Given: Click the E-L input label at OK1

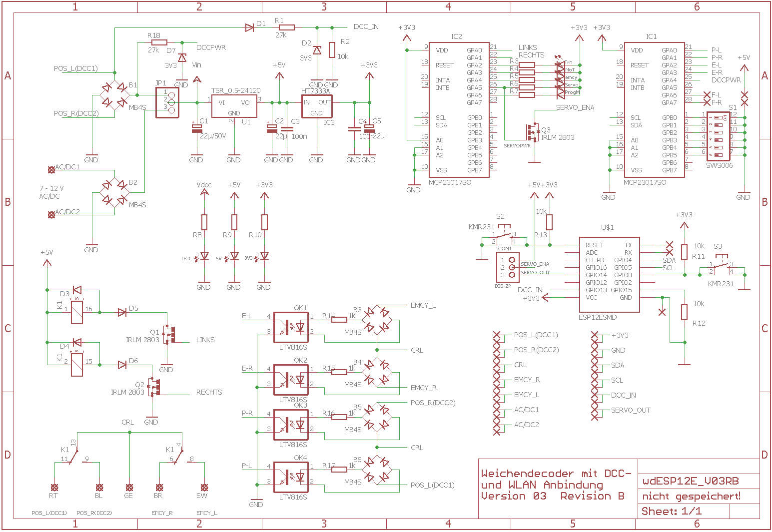Looking at the screenshot, I should [x=247, y=316].
